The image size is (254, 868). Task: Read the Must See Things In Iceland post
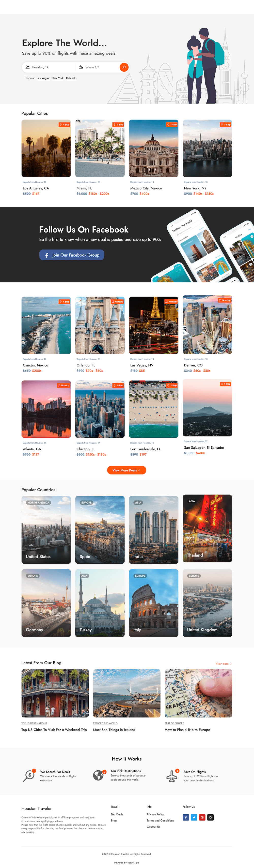click(x=114, y=729)
